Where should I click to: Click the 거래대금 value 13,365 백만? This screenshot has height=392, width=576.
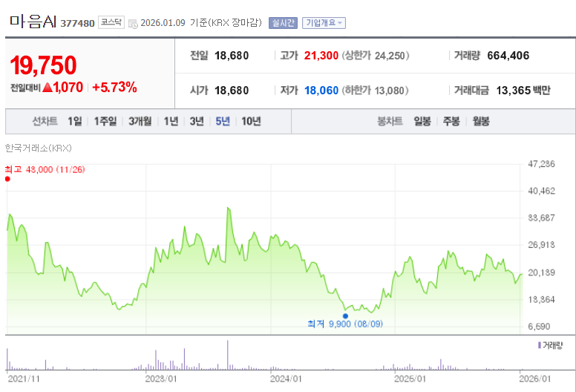(x=523, y=91)
